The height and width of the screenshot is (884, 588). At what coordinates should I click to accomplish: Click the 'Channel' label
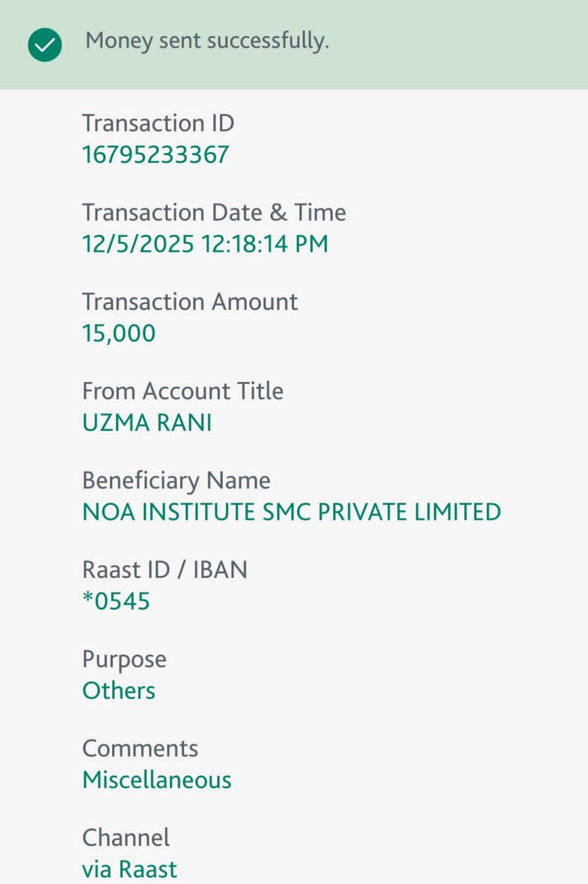(125, 838)
